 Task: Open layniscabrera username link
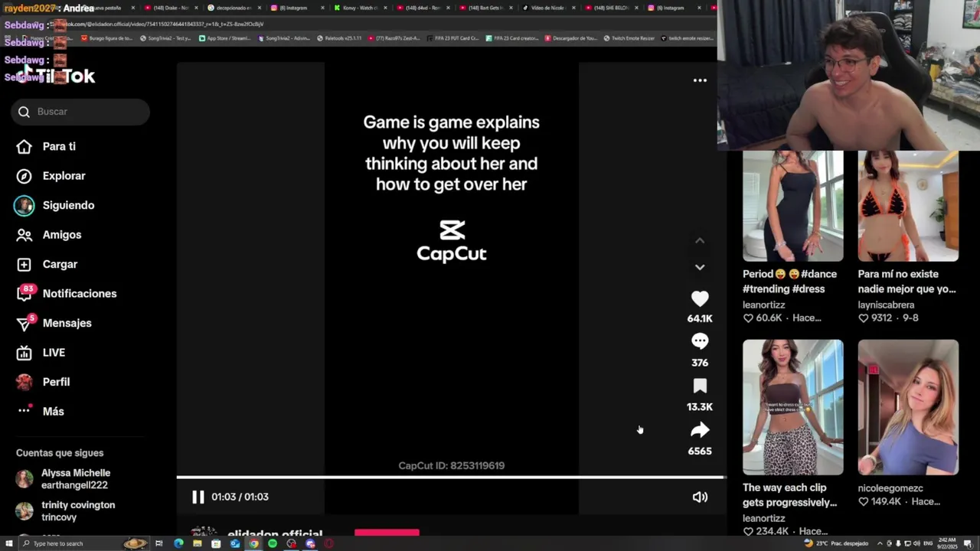pyautogui.click(x=886, y=305)
